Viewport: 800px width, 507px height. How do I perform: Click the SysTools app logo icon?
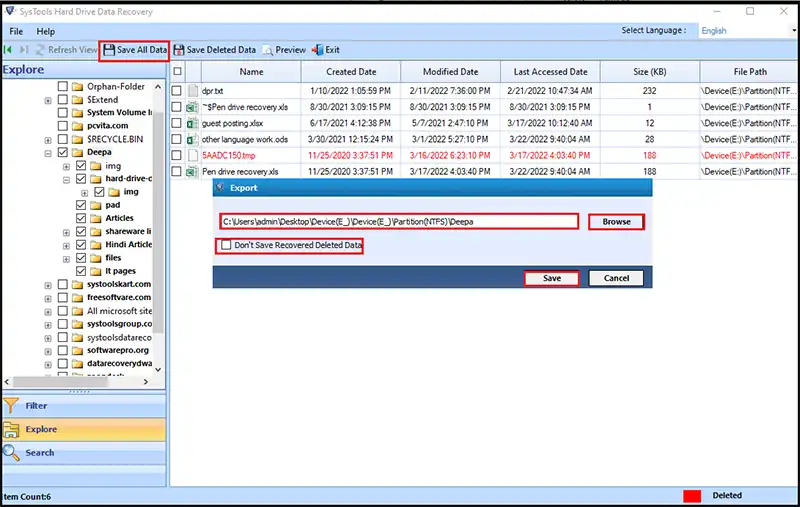click(x=9, y=11)
